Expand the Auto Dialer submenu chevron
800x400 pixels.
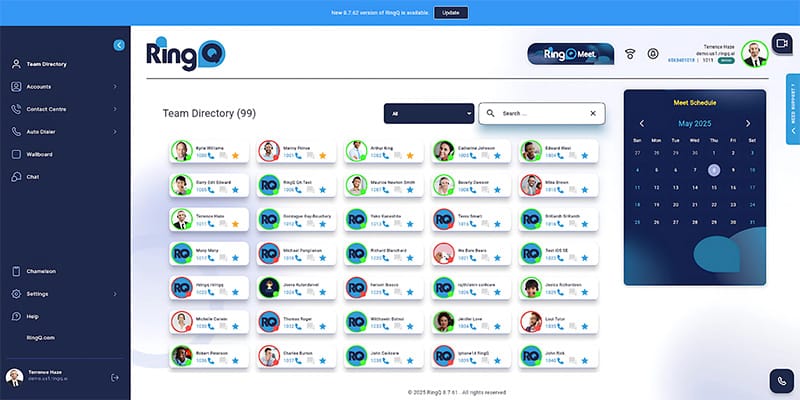click(x=115, y=132)
